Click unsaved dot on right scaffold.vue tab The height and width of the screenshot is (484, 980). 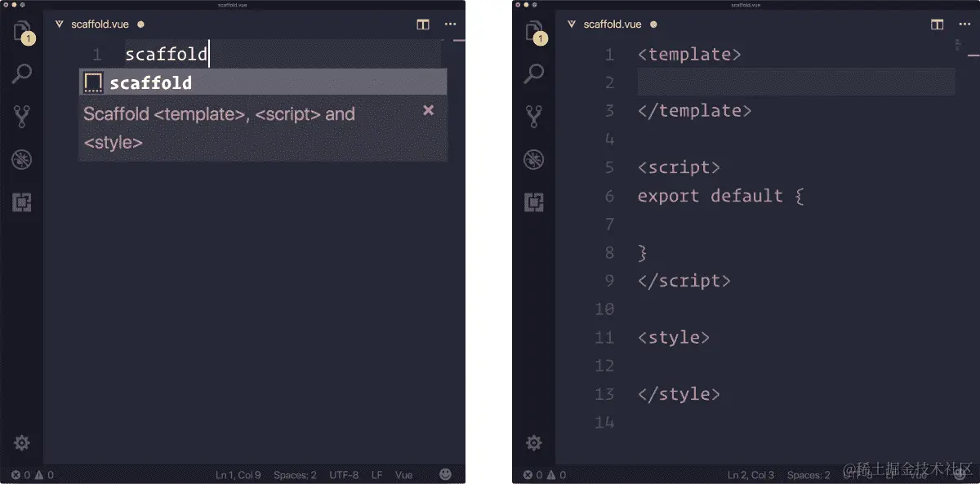(x=653, y=24)
